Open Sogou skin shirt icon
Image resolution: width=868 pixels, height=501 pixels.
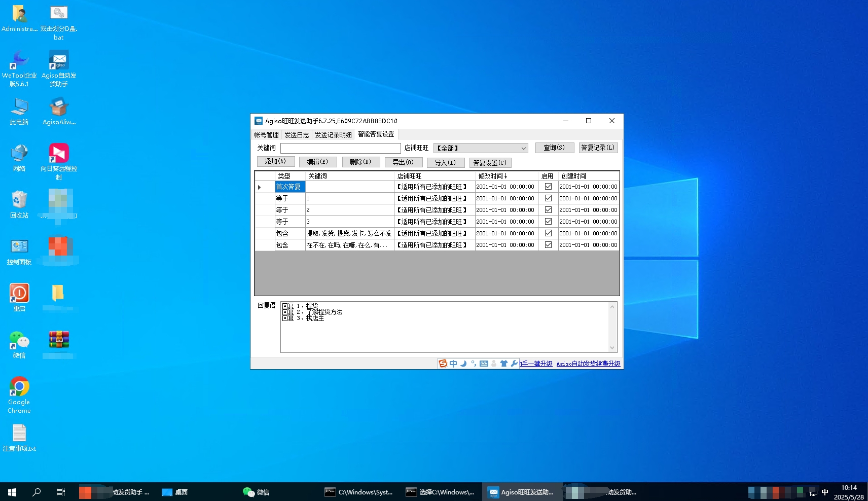(504, 364)
